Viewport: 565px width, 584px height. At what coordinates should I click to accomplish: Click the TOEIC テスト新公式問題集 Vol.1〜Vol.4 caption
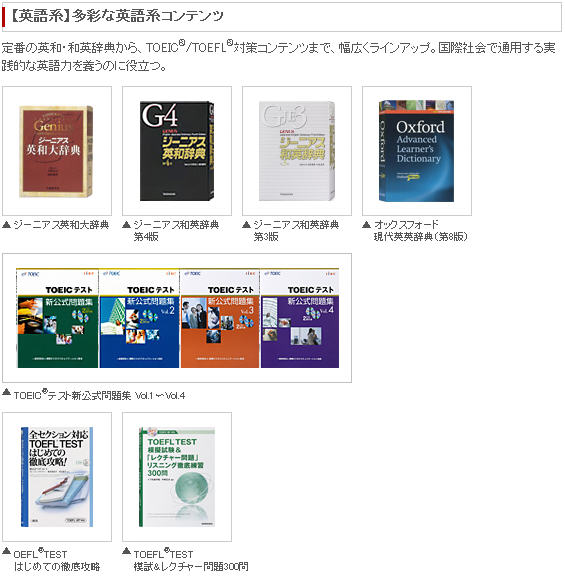[x=99, y=394]
